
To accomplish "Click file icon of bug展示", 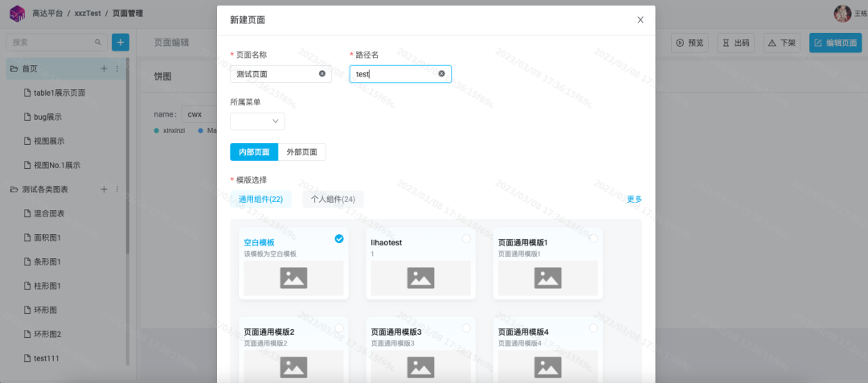I will (x=27, y=117).
